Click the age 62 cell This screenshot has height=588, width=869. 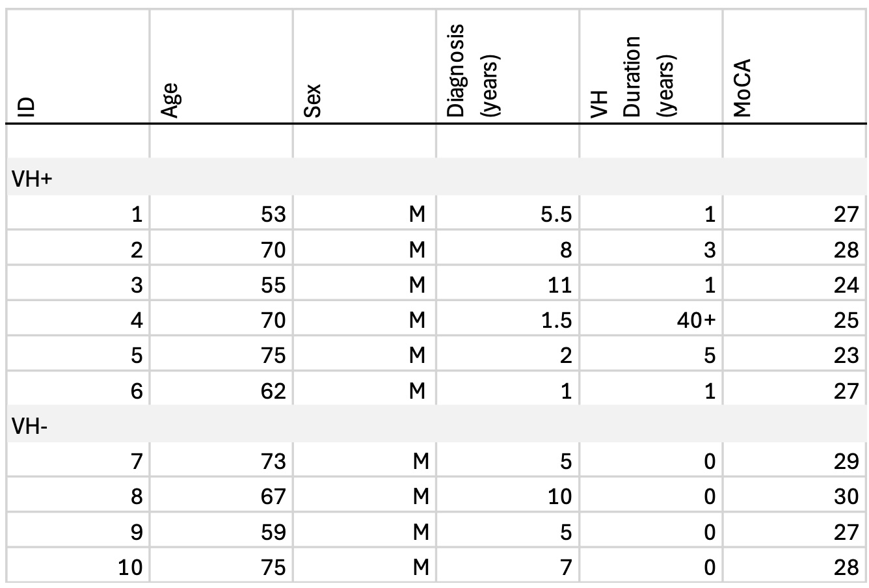[271, 391]
